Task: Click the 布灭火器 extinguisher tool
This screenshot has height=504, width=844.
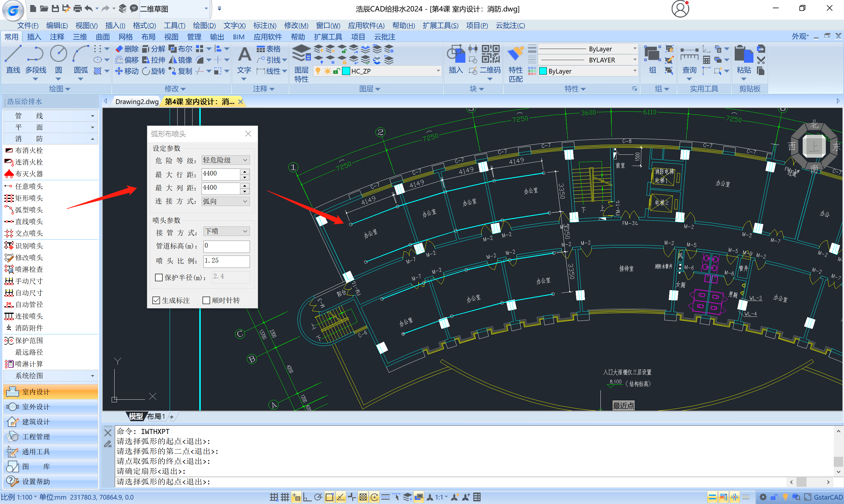Action: (x=29, y=174)
